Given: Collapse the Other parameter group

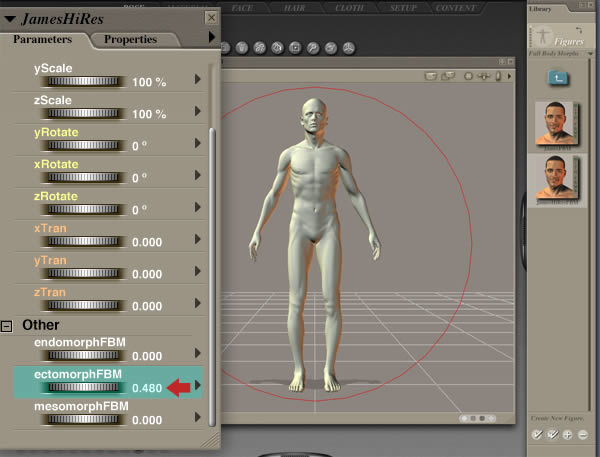Looking at the screenshot, I should click(6, 326).
